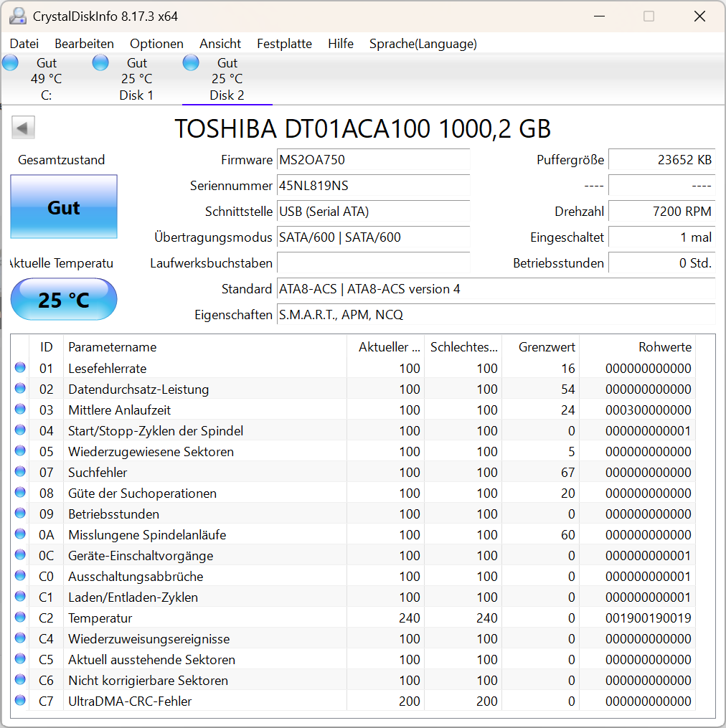Click status dot for Lesefehlerrate row
Screen dimensions: 726x728
[20, 368]
